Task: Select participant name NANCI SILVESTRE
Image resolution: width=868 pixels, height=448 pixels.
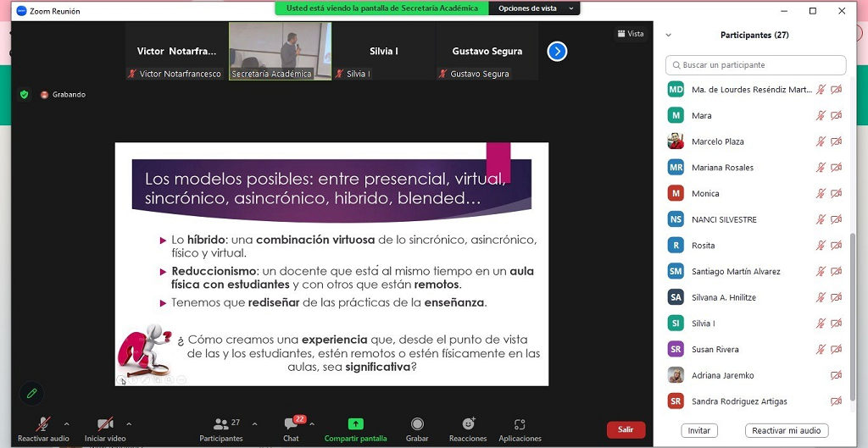Action: [724, 219]
